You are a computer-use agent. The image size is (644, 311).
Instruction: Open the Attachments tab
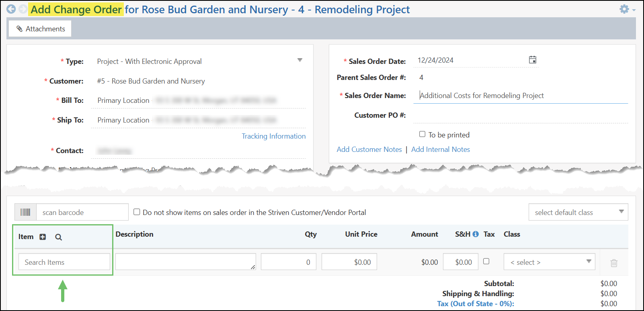(40, 29)
